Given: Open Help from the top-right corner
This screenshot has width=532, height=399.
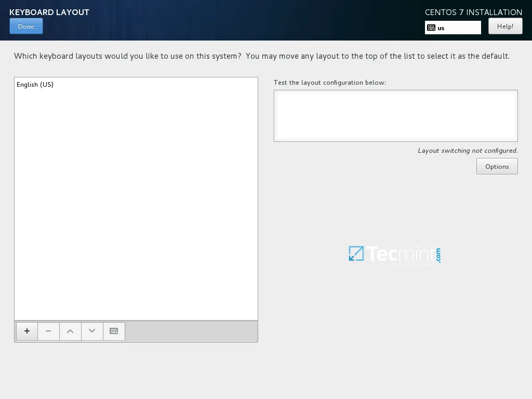Looking at the screenshot, I should point(504,26).
